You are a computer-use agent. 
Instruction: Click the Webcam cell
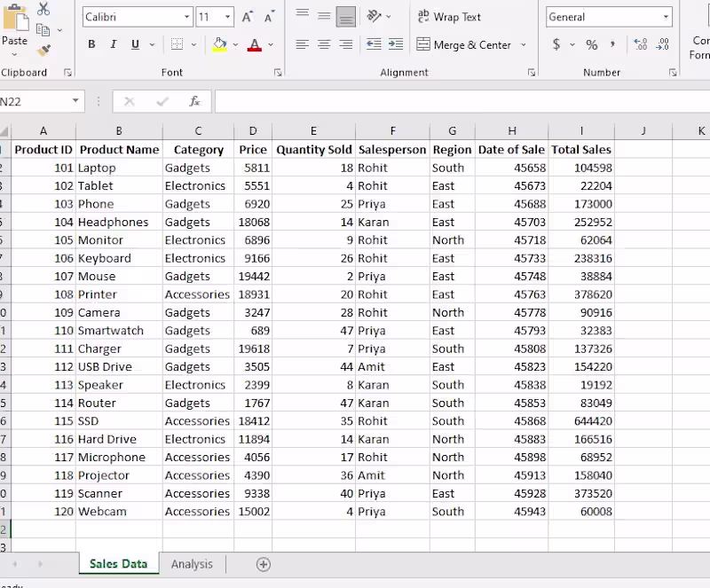coord(119,512)
